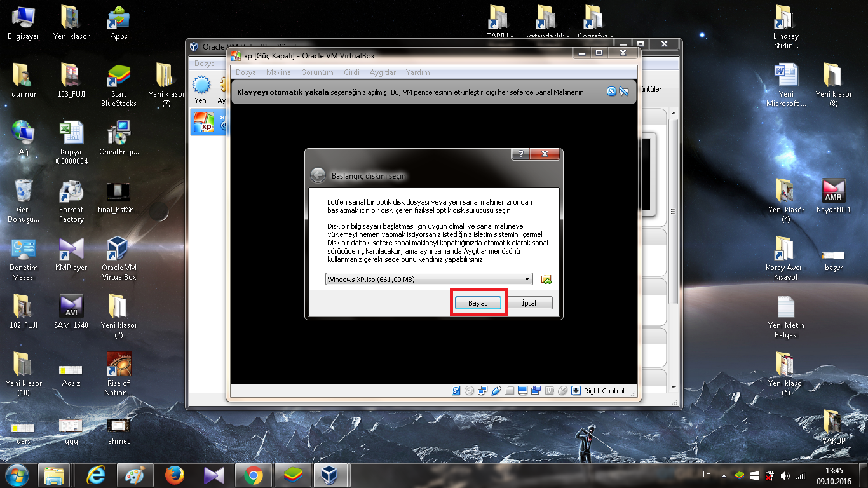
Task: Select the Koray Avcı - Kısayol desktop icon
Action: pyautogui.click(x=786, y=259)
